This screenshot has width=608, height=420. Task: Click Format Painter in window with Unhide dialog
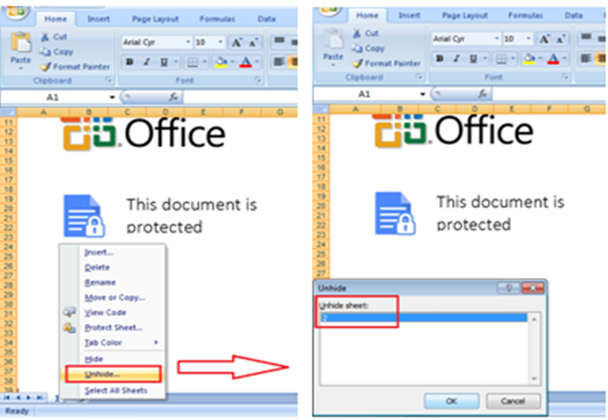(x=387, y=63)
